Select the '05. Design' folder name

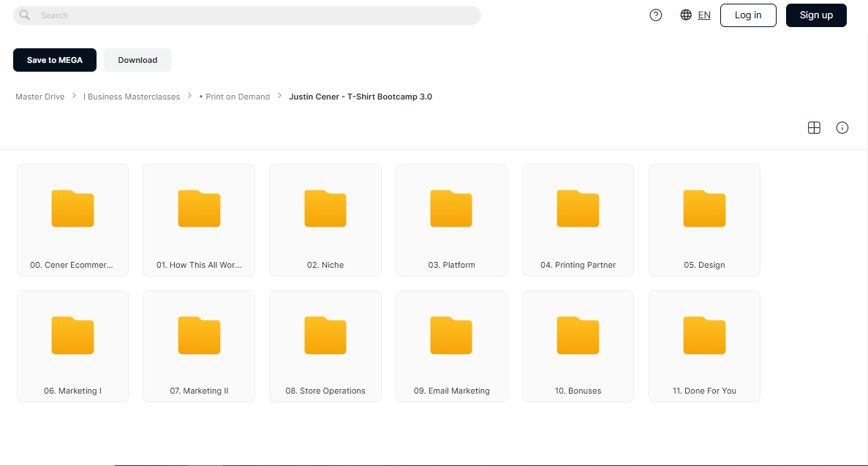[704, 265]
